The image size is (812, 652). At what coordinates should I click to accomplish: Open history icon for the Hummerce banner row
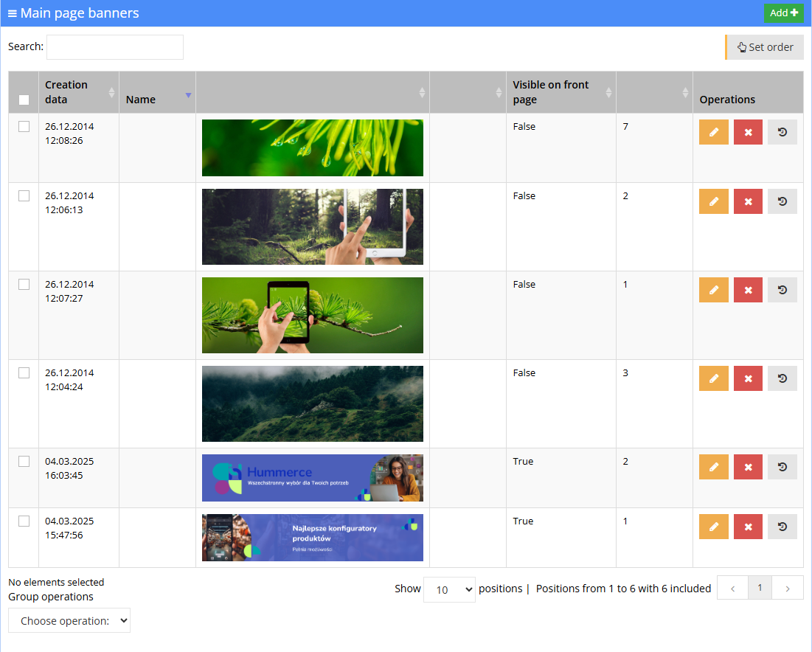click(x=782, y=467)
